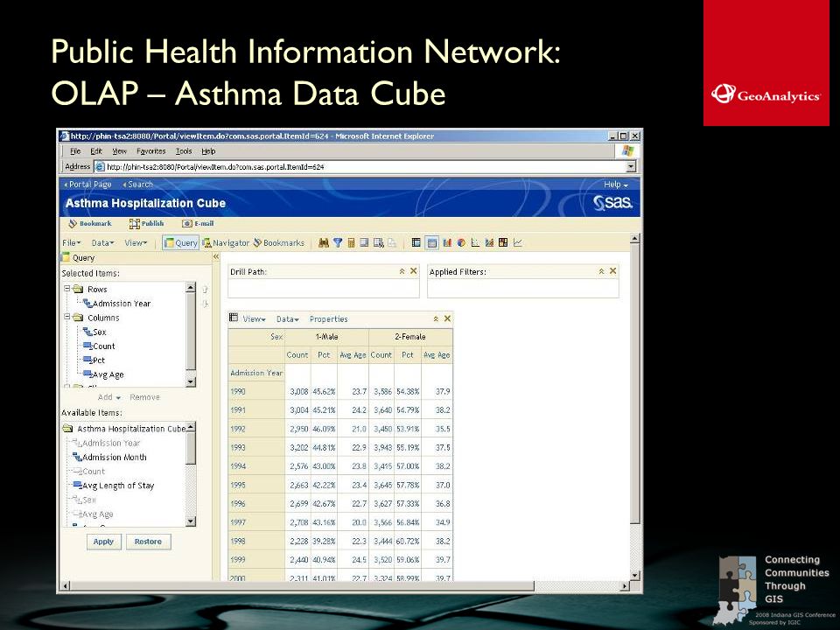840x630 pixels.
Task: Click the table view icon in toolbar
Action: [x=416, y=242]
